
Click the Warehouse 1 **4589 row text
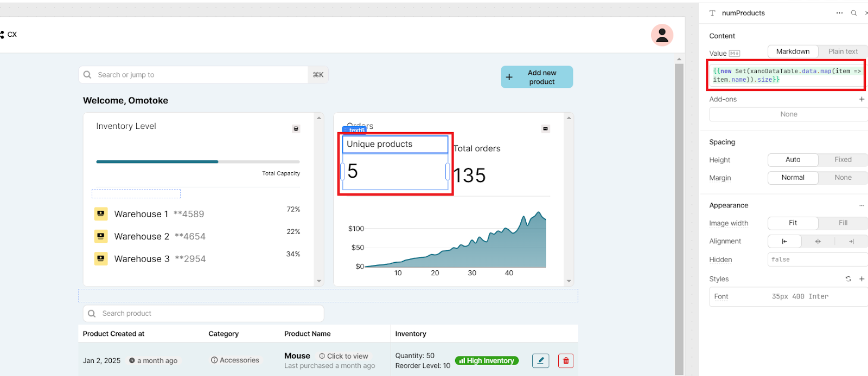click(x=159, y=214)
